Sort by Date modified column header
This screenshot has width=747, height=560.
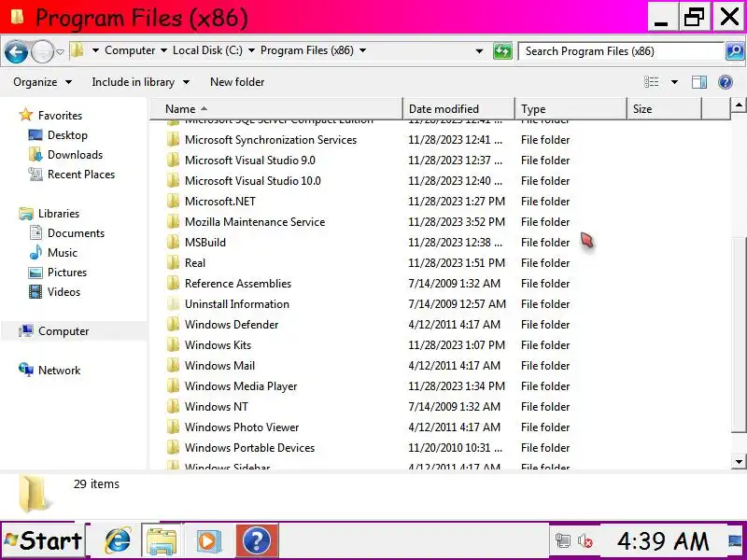coord(458,109)
